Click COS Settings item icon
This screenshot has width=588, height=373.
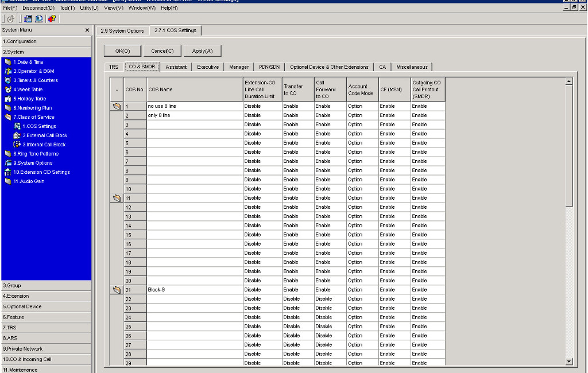(17, 126)
